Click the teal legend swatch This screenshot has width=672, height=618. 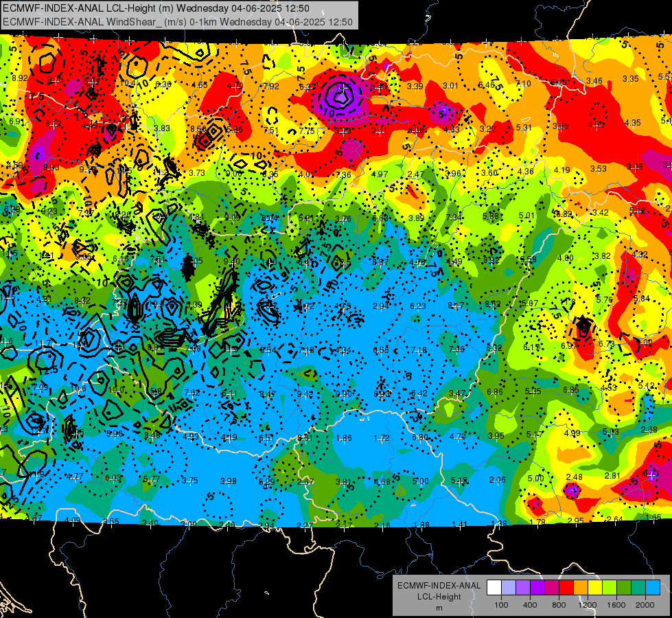638,588
